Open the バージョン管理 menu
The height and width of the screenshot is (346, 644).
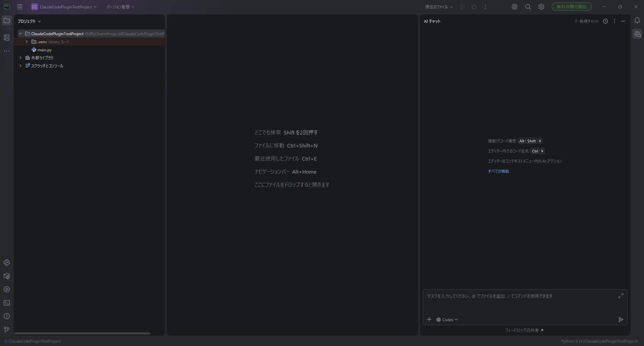pyautogui.click(x=120, y=7)
